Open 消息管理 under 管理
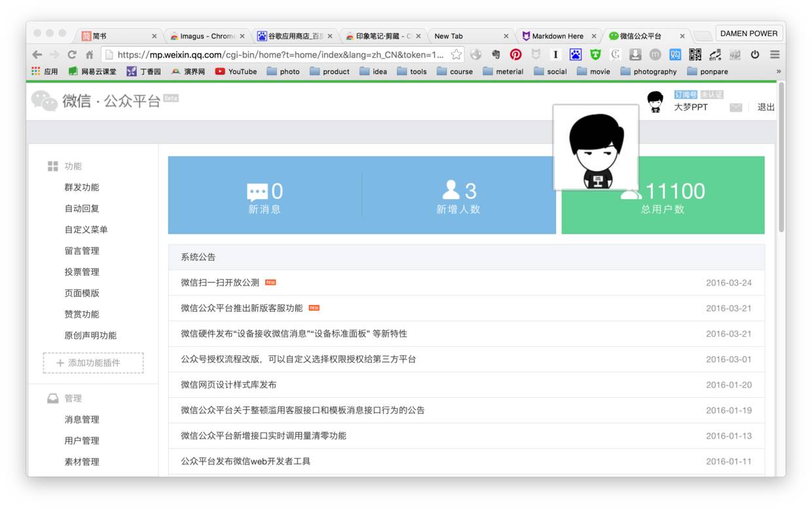 (82, 420)
